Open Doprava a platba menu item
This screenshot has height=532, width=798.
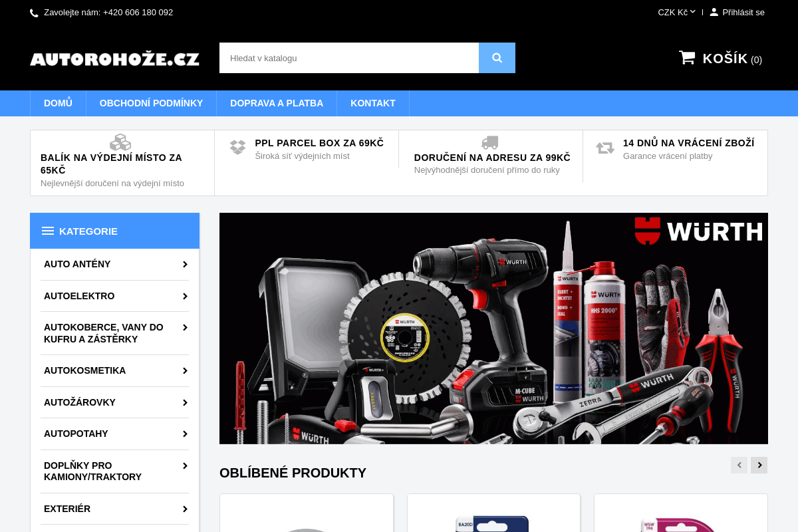(277, 103)
